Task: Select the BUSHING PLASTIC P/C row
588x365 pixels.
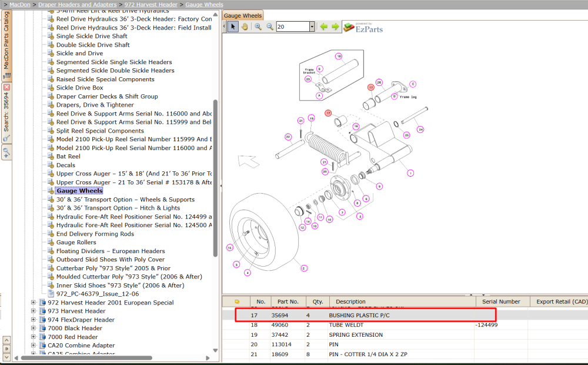Action: click(x=366, y=315)
